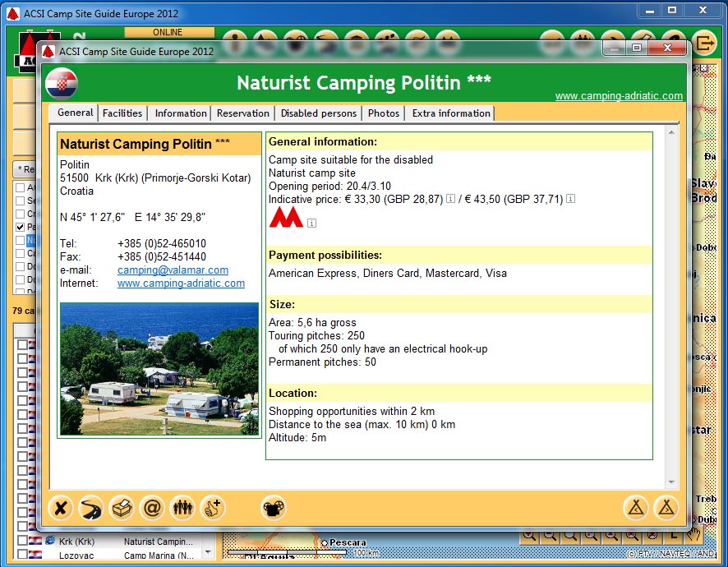Viewport: 728px width, 567px height.
Task: Tick the checkbox of the highlighted 'N' filter
Action: tap(20, 240)
